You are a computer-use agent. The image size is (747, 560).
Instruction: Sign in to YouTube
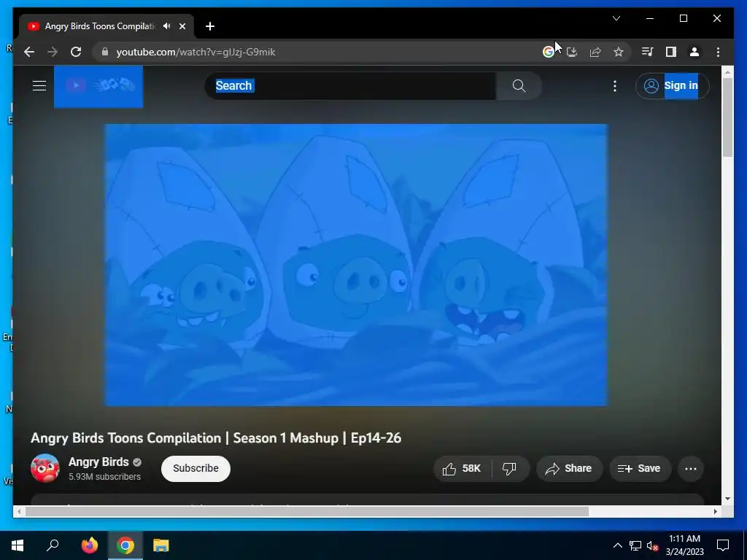(672, 86)
